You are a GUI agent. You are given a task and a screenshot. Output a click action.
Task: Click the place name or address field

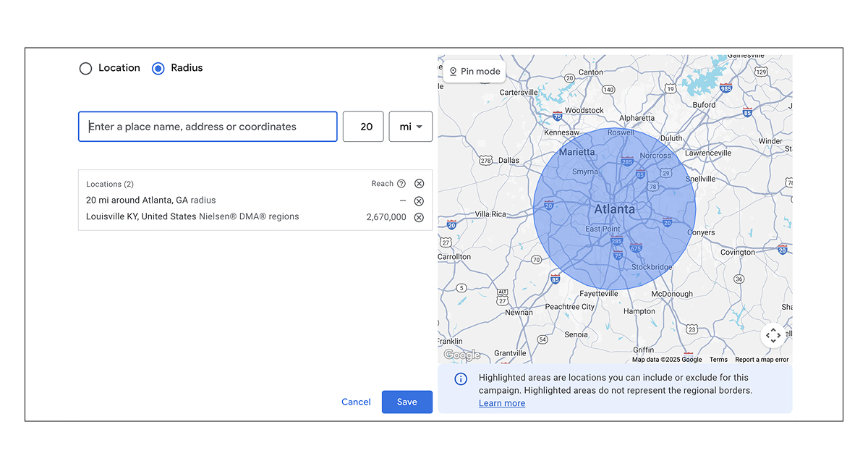(x=208, y=127)
